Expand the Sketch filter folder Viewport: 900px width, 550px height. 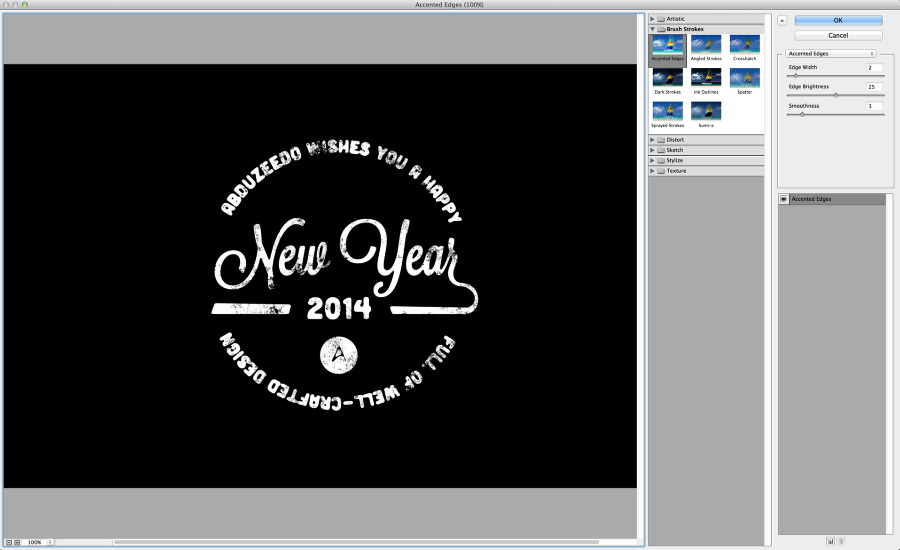pyautogui.click(x=652, y=150)
